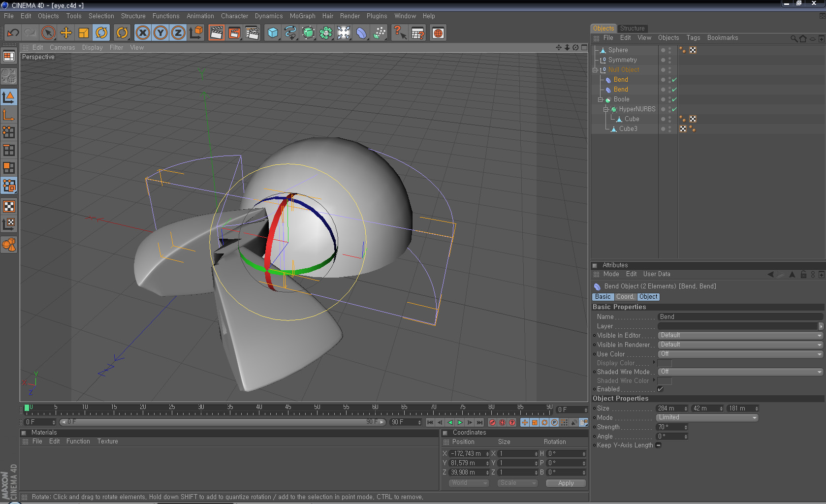Image resolution: width=826 pixels, height=504 pixels.
Task: Toggle X axis lock
Action: click(143, 33)
